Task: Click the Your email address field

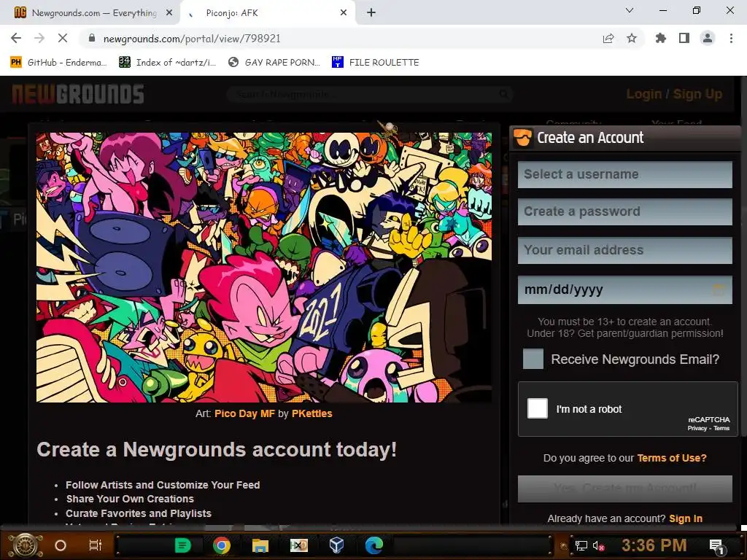Action: click(x=624, y=250)
